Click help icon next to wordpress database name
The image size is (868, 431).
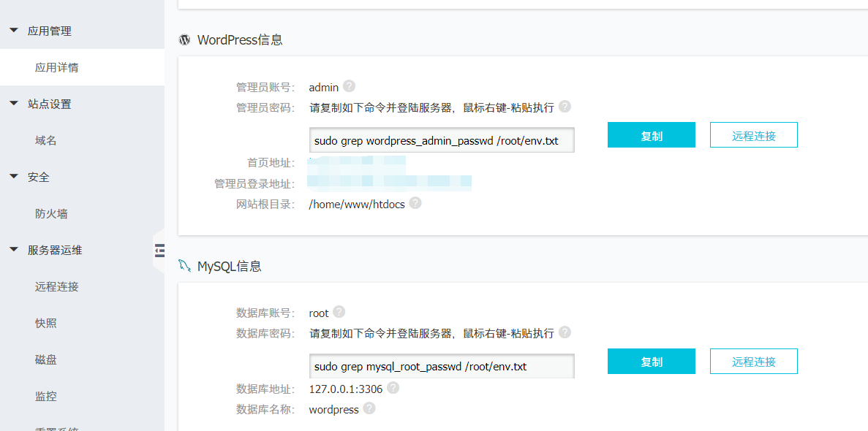(x=369, y=408)
